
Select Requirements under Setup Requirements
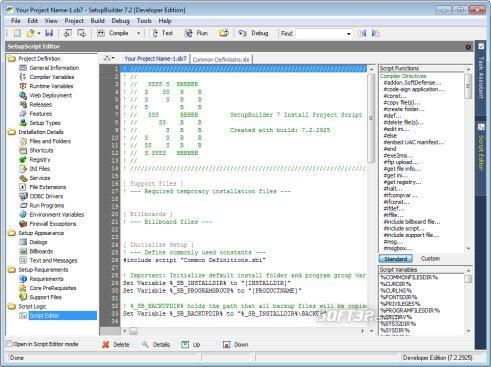[46, 279]
